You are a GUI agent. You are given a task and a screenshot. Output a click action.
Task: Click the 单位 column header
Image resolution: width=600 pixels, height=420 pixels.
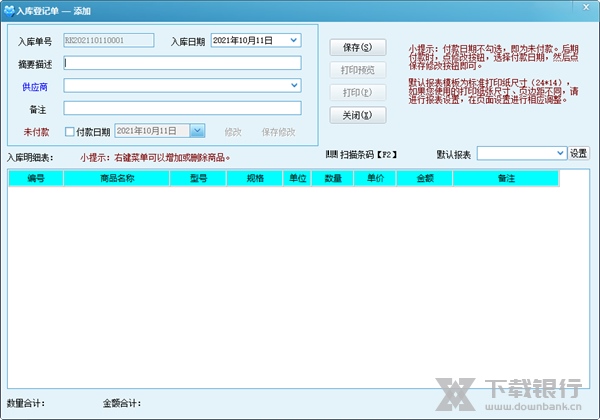click(x=297, y=178)
